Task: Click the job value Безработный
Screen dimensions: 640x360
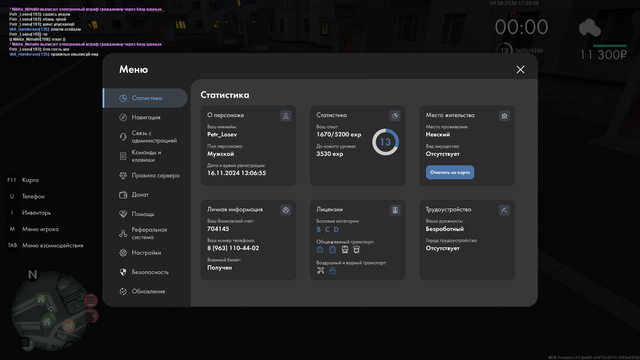Action: [x=444, y=229]
